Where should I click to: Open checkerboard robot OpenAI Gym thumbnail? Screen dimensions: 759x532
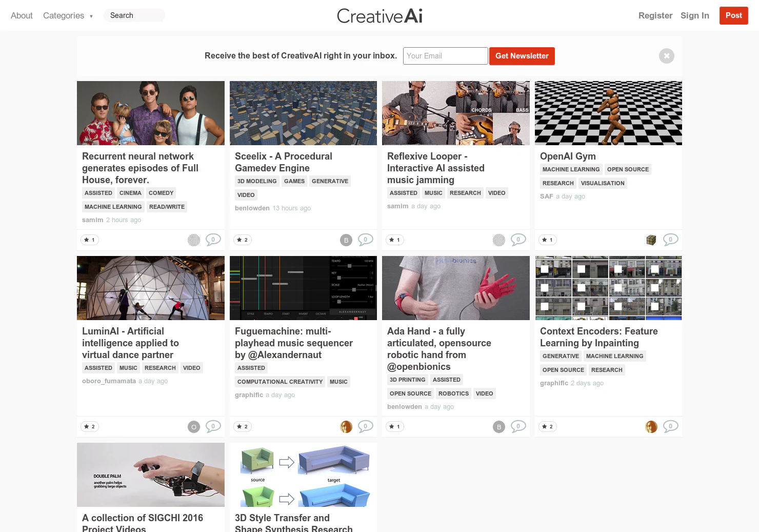[608, 113]
